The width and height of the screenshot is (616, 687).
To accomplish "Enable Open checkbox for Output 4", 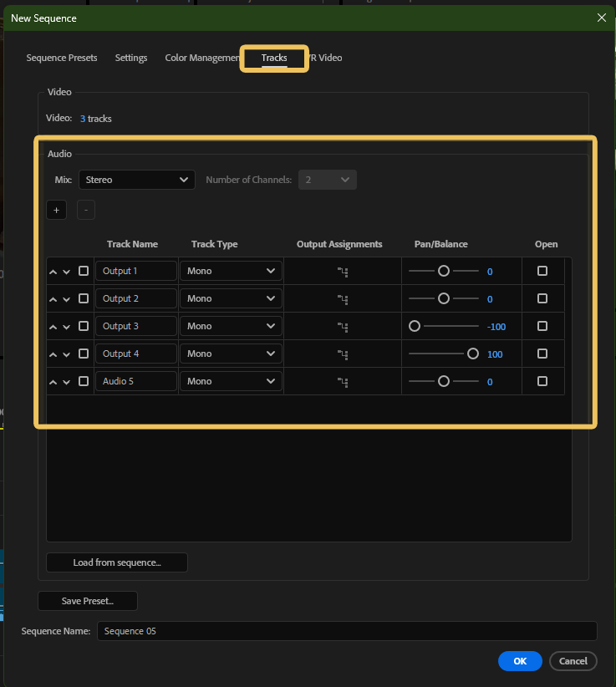I will pyautogui.click(x=542, y=354).
